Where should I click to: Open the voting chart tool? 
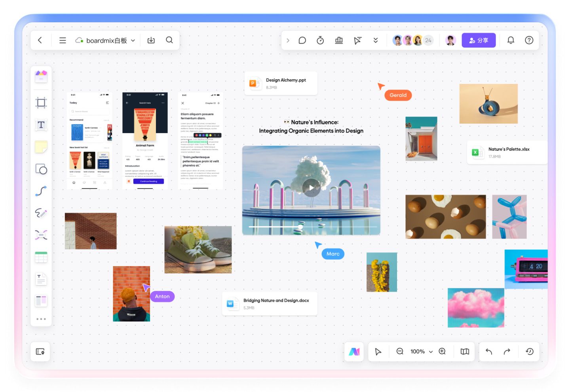tap(339, 40)
